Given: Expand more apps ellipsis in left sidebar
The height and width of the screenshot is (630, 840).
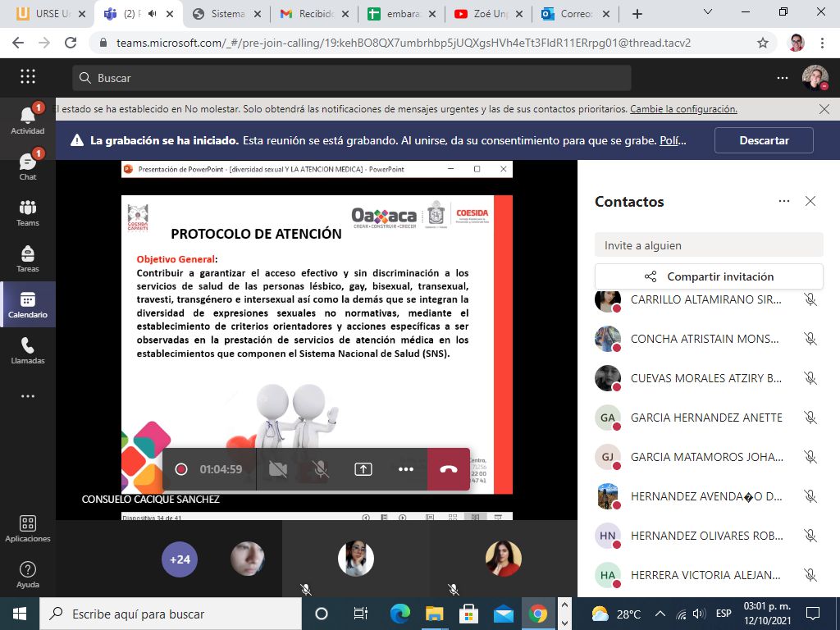Looking at the screenshot, I should click(28, 396).
